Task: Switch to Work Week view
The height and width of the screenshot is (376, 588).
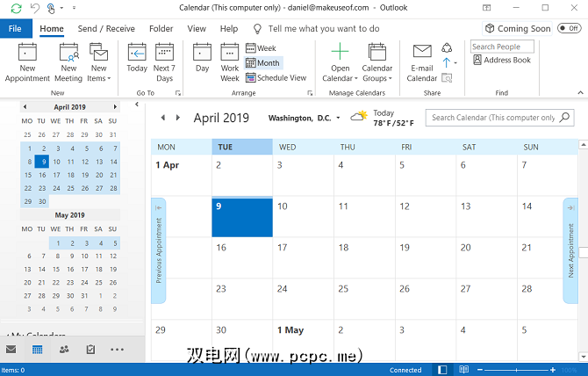Action: click(230, 62)
